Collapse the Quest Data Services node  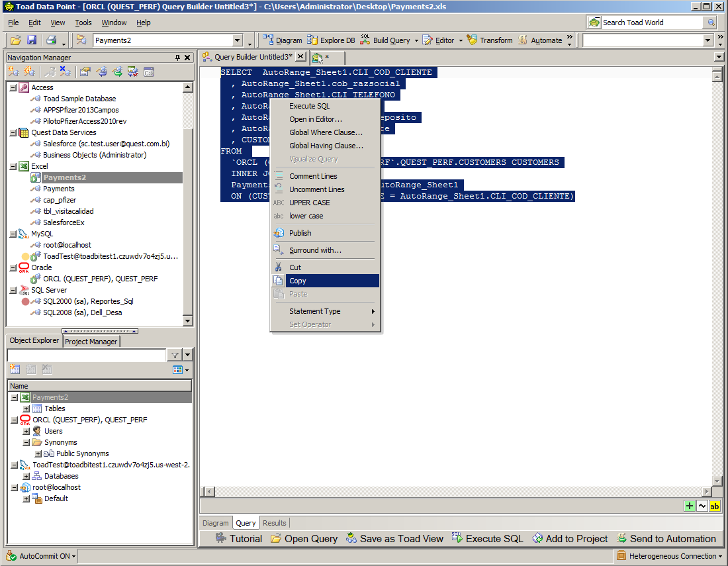13,133
